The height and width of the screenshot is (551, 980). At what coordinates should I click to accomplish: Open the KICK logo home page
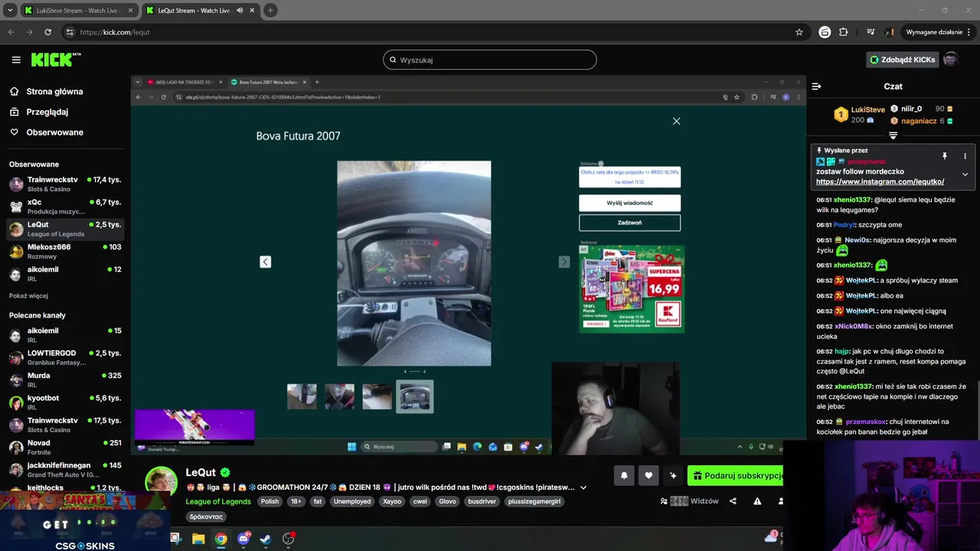[x=56, y=60]
